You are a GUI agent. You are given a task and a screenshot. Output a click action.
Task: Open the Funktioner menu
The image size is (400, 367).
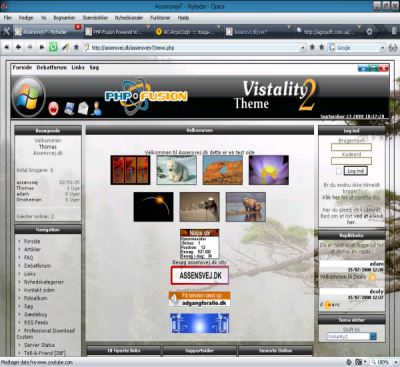click(x=160, y=18)
